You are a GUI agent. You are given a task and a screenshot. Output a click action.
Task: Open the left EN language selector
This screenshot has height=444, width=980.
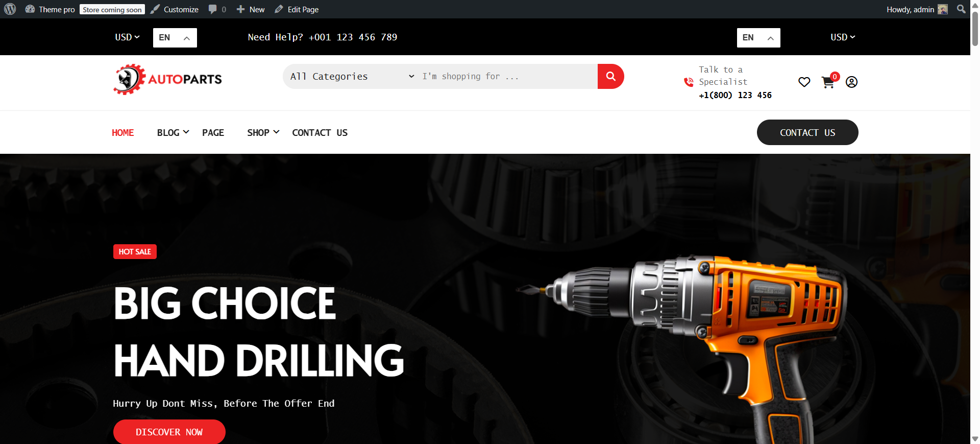(175, 38)
